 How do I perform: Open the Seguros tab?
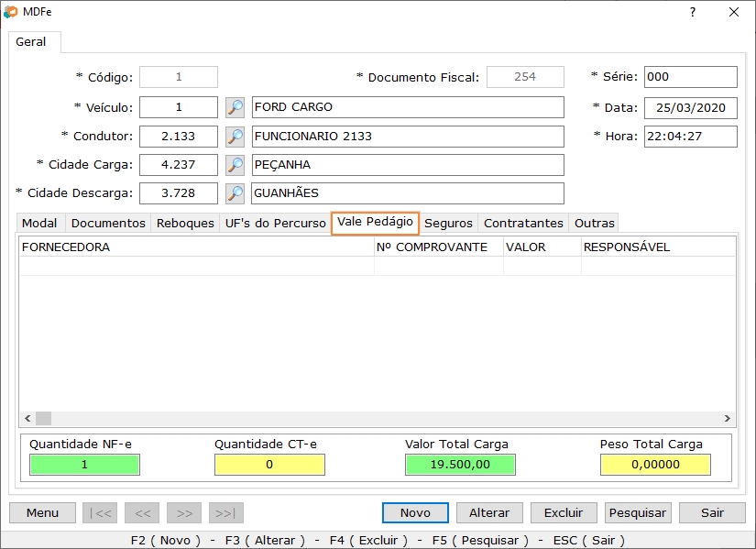(448, 224)
